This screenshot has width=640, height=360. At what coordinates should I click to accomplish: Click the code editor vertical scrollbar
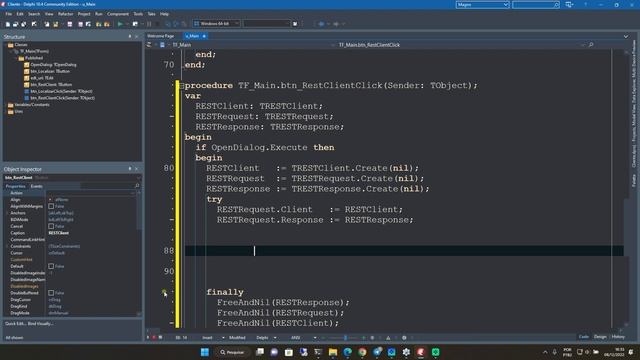627,188
